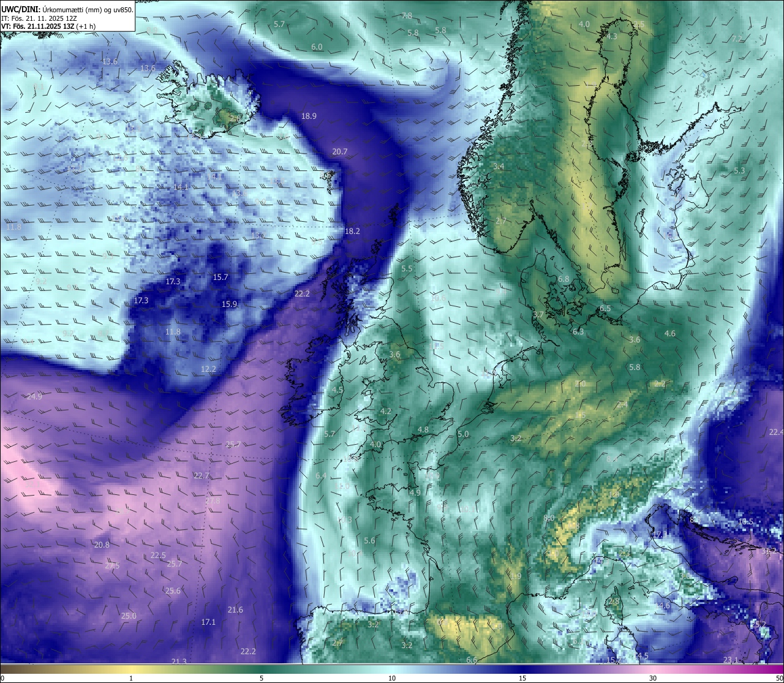Click the 27.8 map value
This screenshot has height=683, width=784.
pos(213,500)
